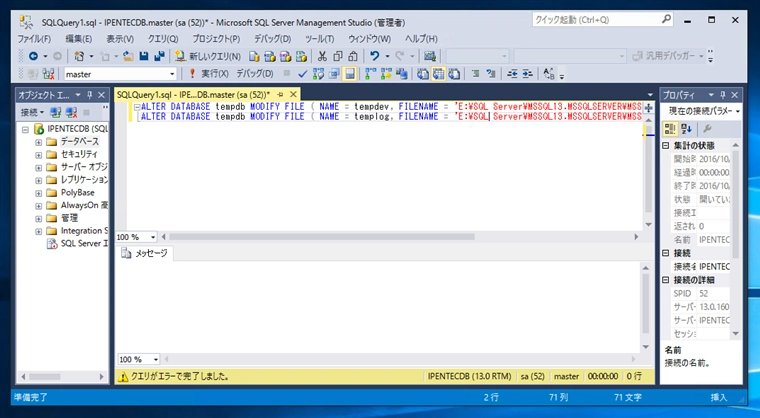Click the Save All icon
The width and height of the screenshot is (760, 418).
[159, 56]
